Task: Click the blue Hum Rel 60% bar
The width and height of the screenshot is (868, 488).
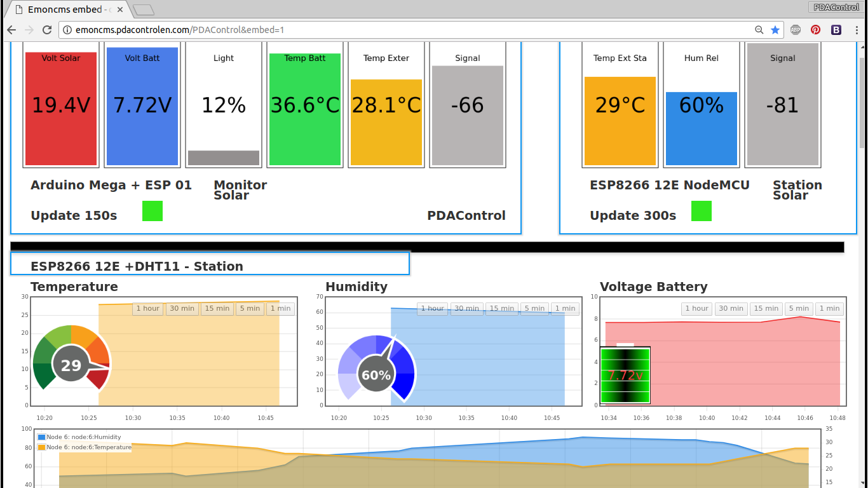Action: 702,128
